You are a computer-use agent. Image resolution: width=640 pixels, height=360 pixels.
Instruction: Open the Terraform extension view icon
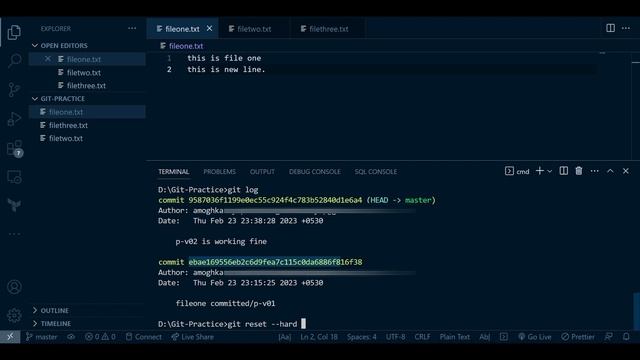[14, 205]
